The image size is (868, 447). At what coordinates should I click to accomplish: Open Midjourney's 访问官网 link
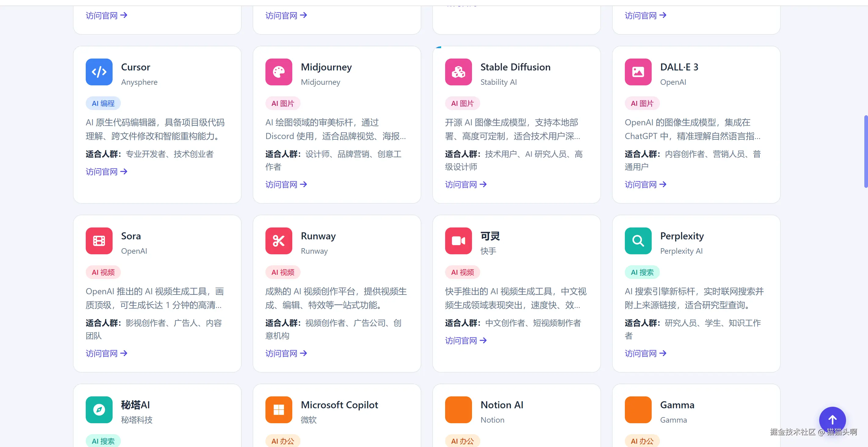pyautogui.click(x=286, y=184)
